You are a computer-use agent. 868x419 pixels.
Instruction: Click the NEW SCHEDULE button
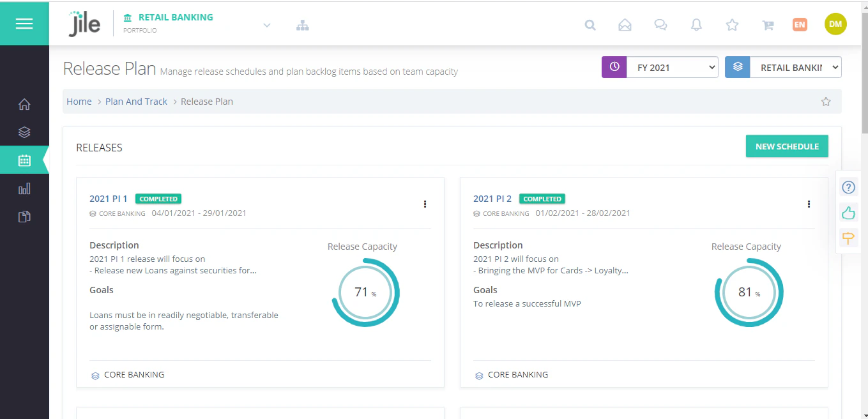tap(787, 146)
